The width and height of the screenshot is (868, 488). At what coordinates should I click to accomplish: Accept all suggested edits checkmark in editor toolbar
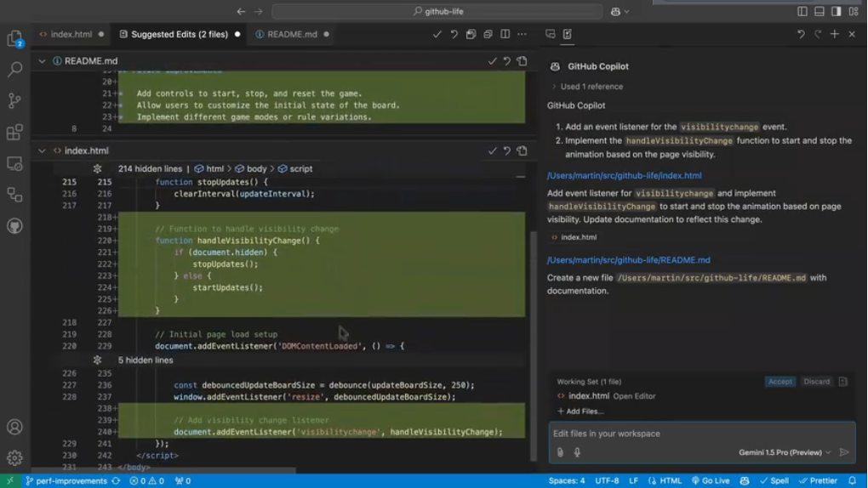point(437,34)
